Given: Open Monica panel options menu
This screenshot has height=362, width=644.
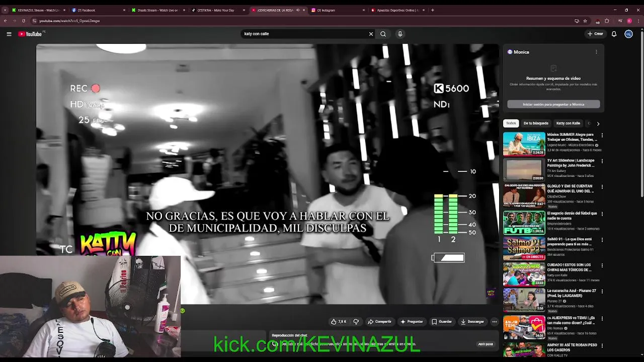Looking at the screenshot, I should pyautogui.click(x=596, y=52).
